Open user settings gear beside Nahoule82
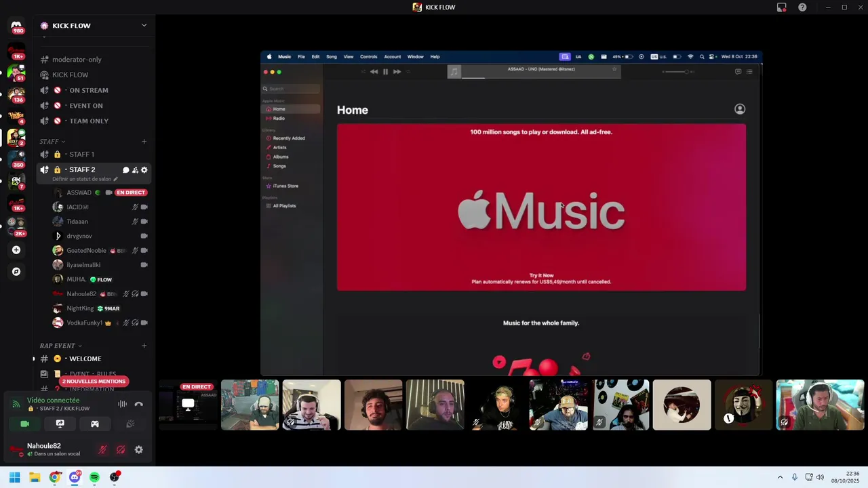This screenshot has width=868, height=488. coord(139,449)
